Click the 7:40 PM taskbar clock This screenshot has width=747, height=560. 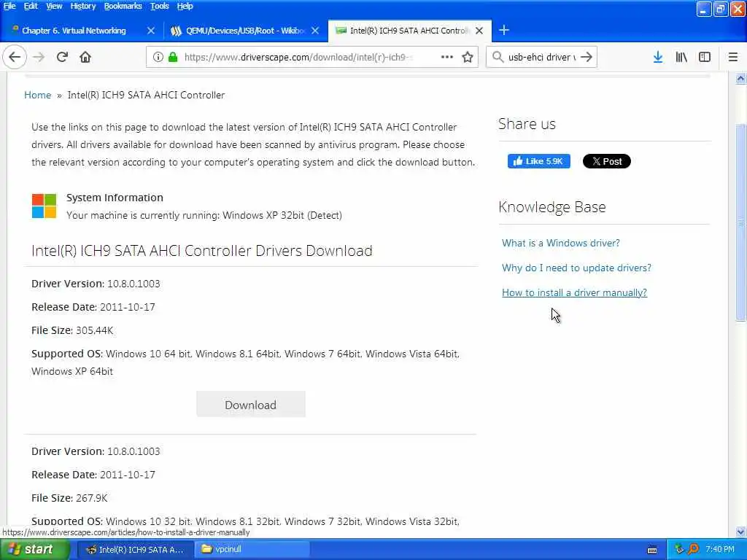tap(720, 550)
